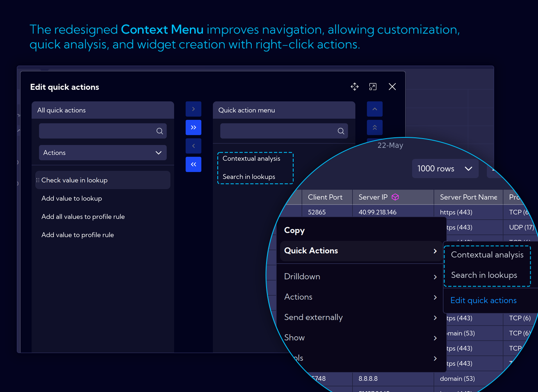Select Add value to profile rule action

(x=78, y=235)
